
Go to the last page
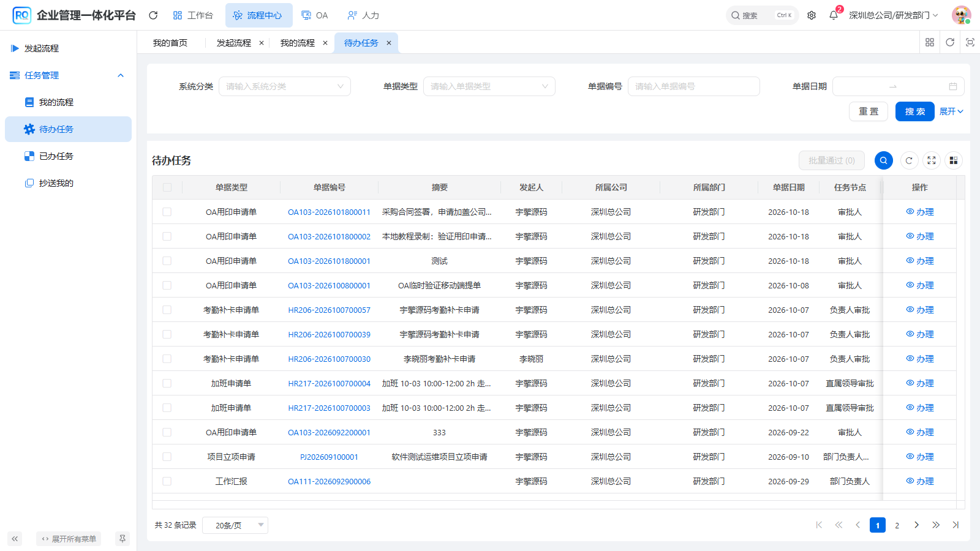tap(956, 525)
